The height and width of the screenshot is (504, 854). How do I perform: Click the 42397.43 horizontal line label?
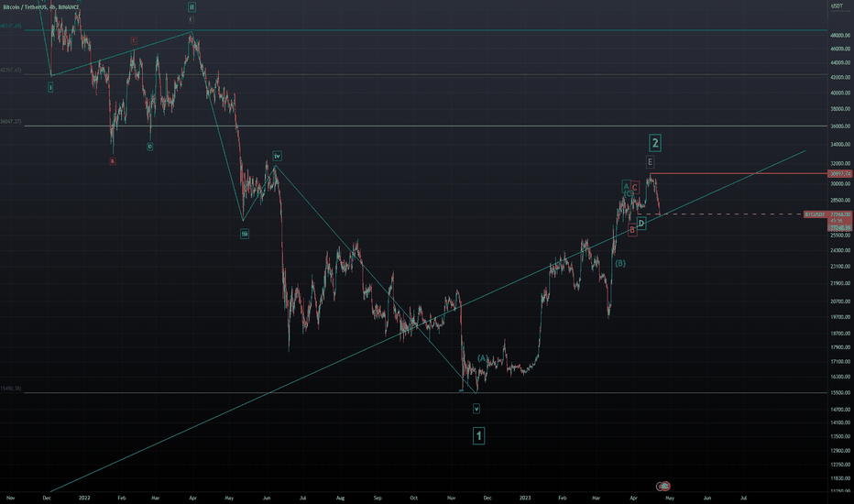11,71
